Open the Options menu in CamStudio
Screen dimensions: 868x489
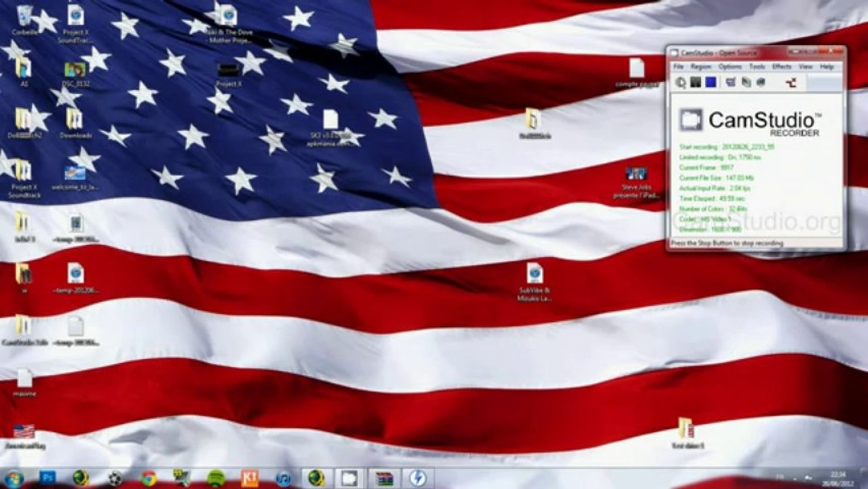730,67
